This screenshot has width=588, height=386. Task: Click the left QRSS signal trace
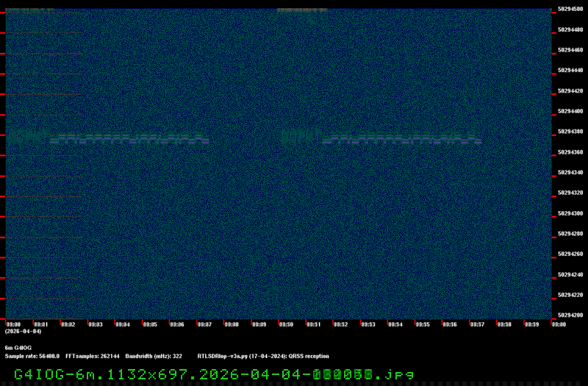(110, 137)
